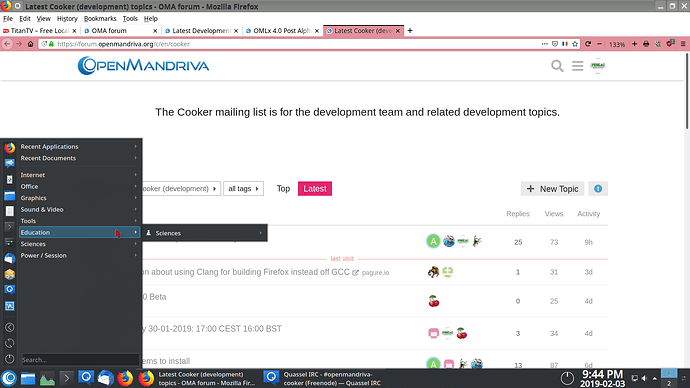This screenshot has height=388, width=690.
Task: Open the forum search magnifier icon
Action: [x=557, y=66]
